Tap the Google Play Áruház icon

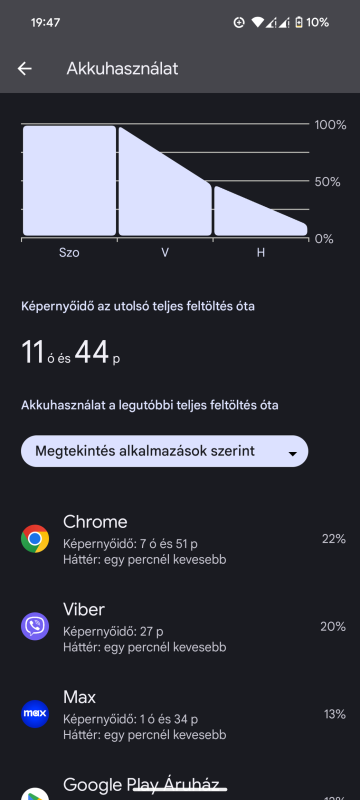coord(35,794)
